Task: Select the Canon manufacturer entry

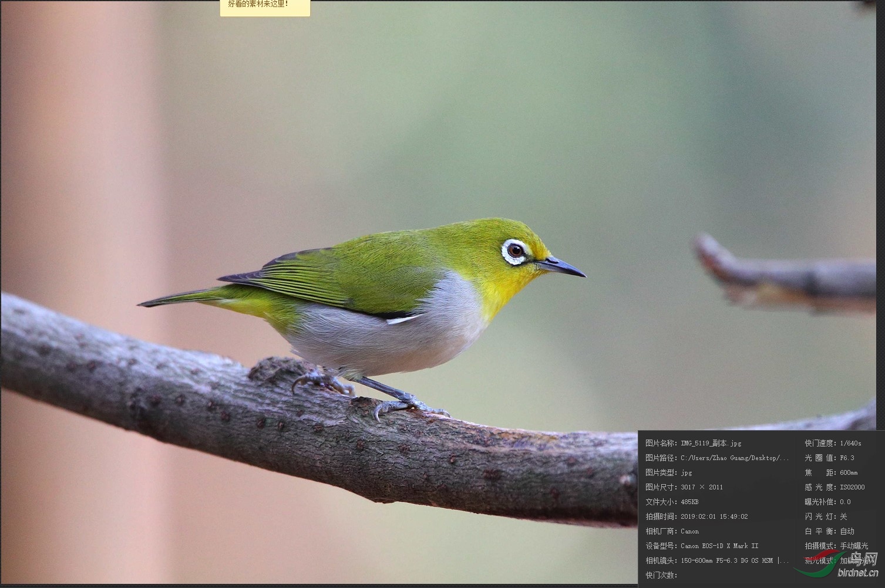Action: coord(689,531)
